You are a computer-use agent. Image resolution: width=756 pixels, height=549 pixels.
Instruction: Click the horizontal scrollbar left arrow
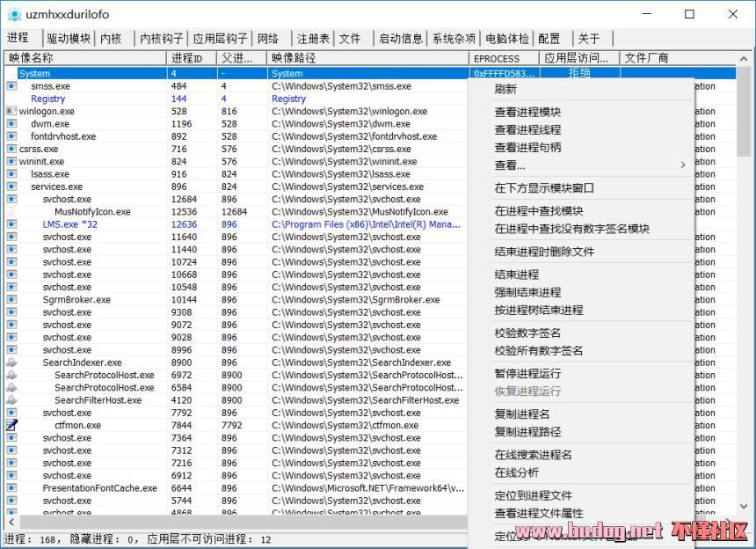click(x=11, y=523)
